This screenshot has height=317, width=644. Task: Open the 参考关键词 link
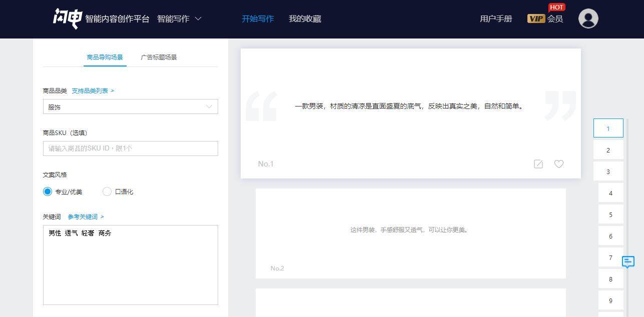86,217
